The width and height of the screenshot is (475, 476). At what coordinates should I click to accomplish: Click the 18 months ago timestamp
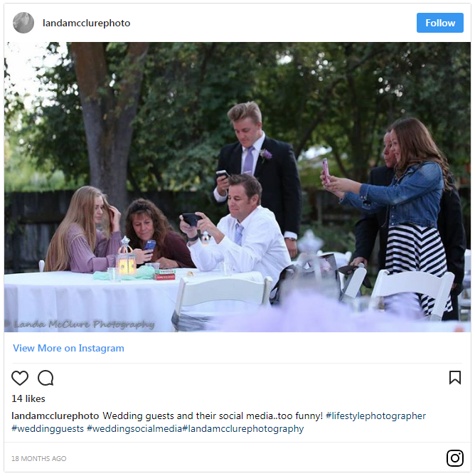[x=39, y=458]
